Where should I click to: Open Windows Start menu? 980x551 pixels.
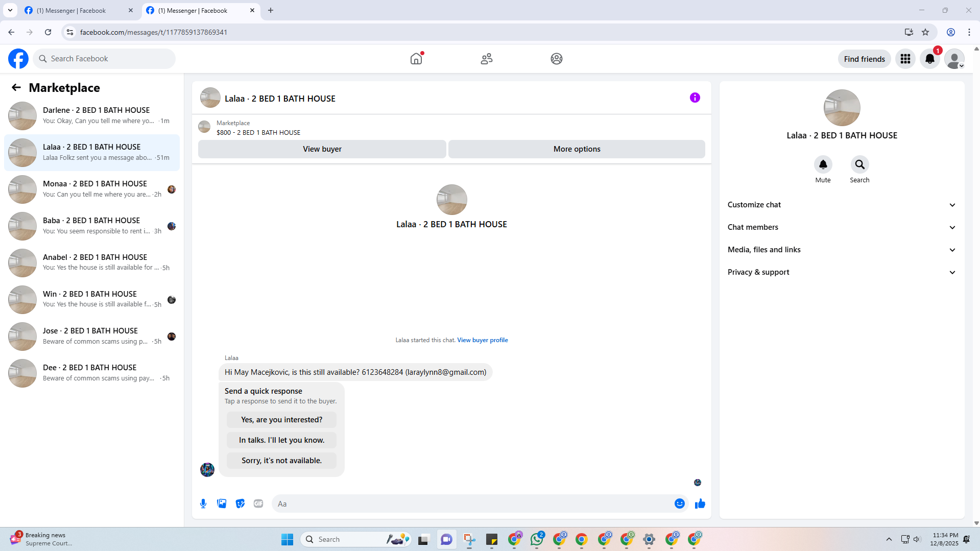click(x=288, y=539)
